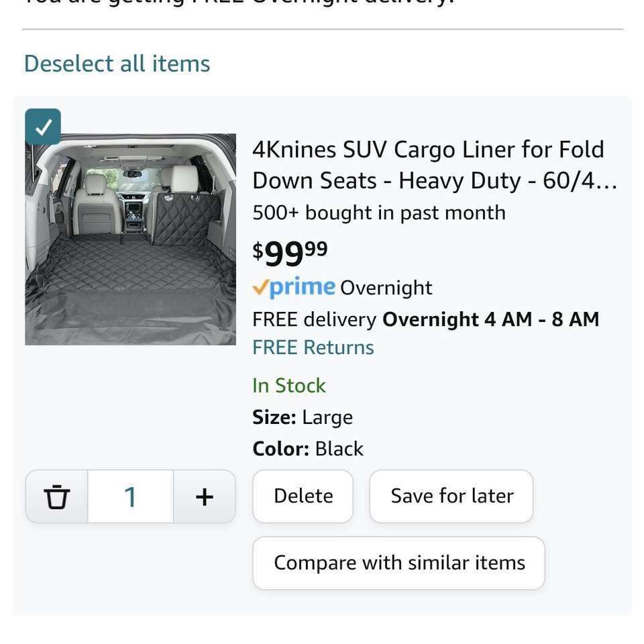The height and width of the screenshot is (644, 644).
Task: Click the Overnight 4 AM - 8 AM delivery text
Action: 490,319
